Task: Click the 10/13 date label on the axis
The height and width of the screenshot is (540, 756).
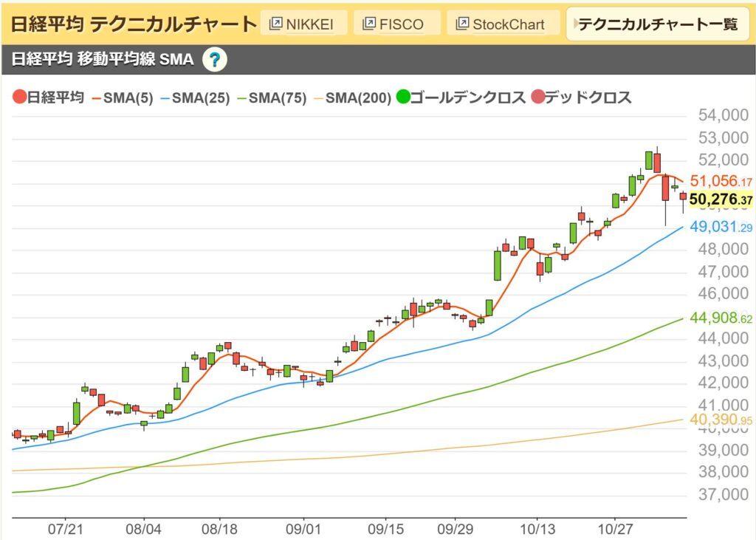Action: coord(537,530)
